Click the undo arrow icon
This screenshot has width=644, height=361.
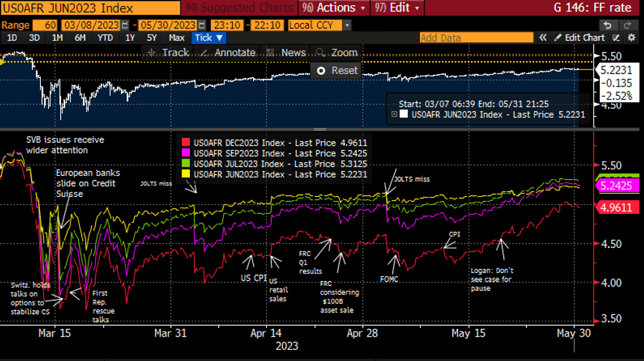[608, 25]
